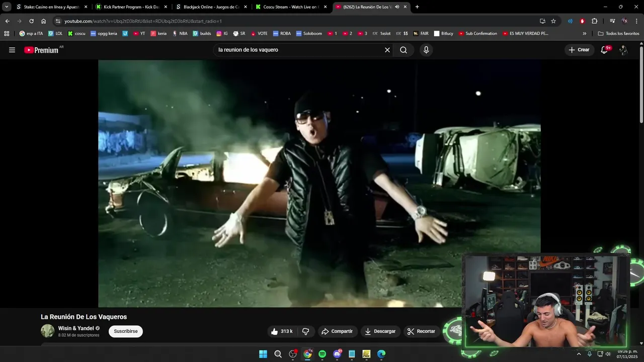View site information icon in address bar

coord(58,21)
